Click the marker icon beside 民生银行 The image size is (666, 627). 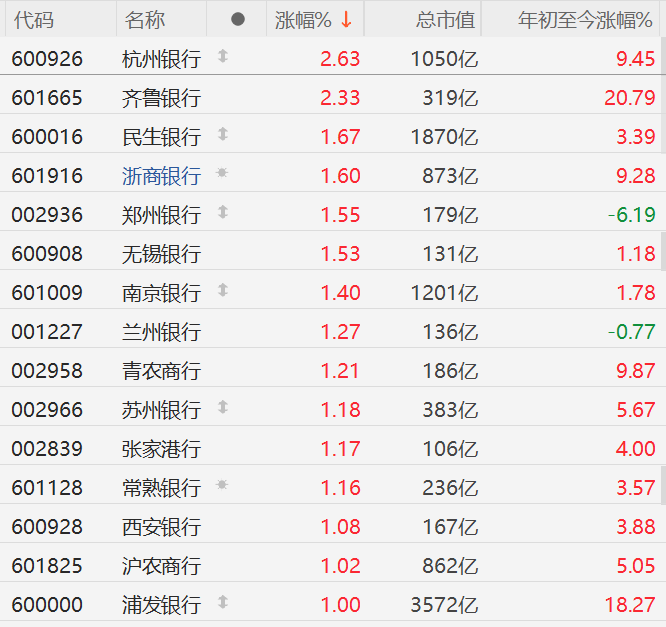[x=223, y=134]
